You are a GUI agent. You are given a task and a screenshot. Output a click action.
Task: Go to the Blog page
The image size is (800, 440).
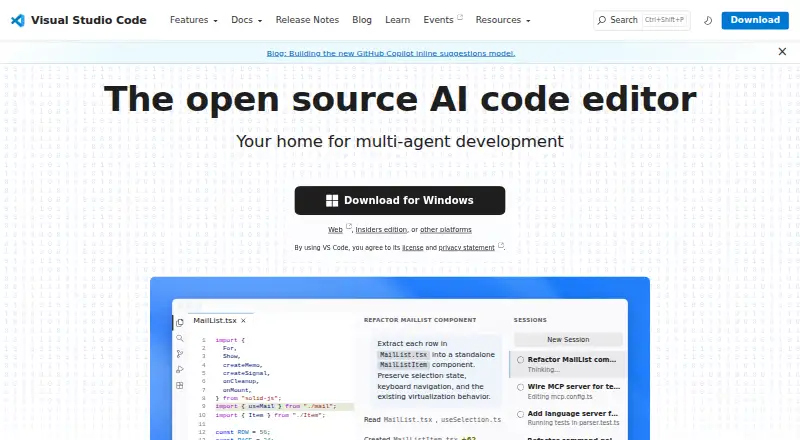pos(362,20)
